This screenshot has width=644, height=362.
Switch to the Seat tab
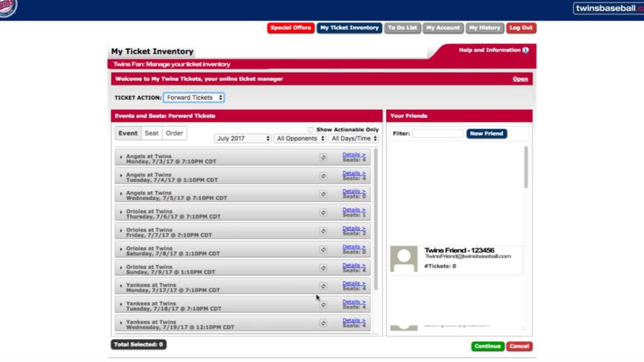pos(152,133)
